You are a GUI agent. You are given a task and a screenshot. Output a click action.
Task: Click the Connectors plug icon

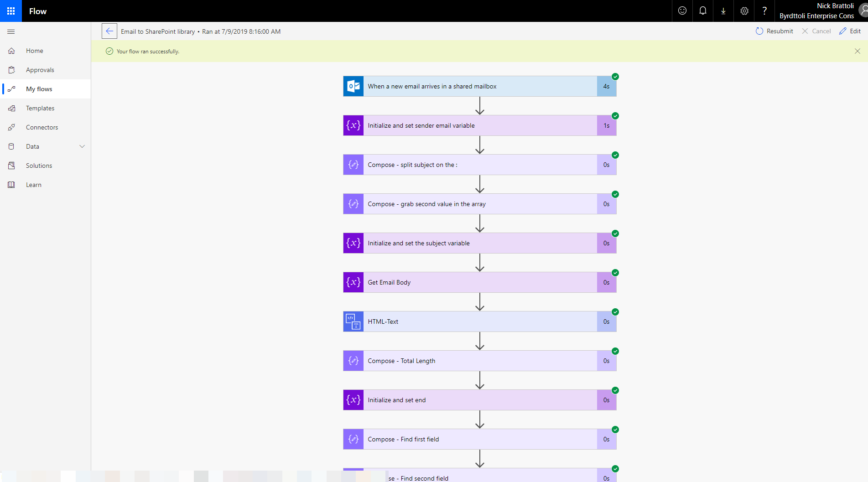(x=11, y=127)
